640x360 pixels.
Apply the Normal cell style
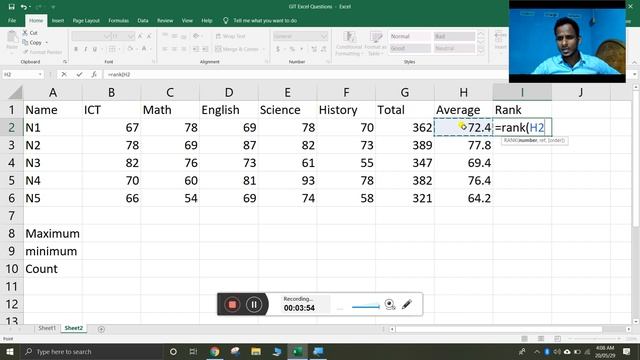click(409, 36)
